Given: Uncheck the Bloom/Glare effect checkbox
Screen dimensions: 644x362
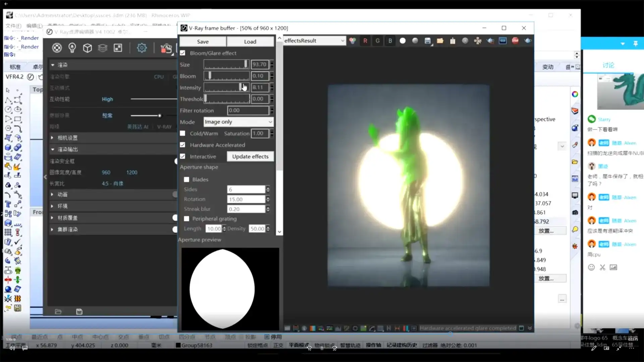Looking at the screenshot, I should (183, 53).
